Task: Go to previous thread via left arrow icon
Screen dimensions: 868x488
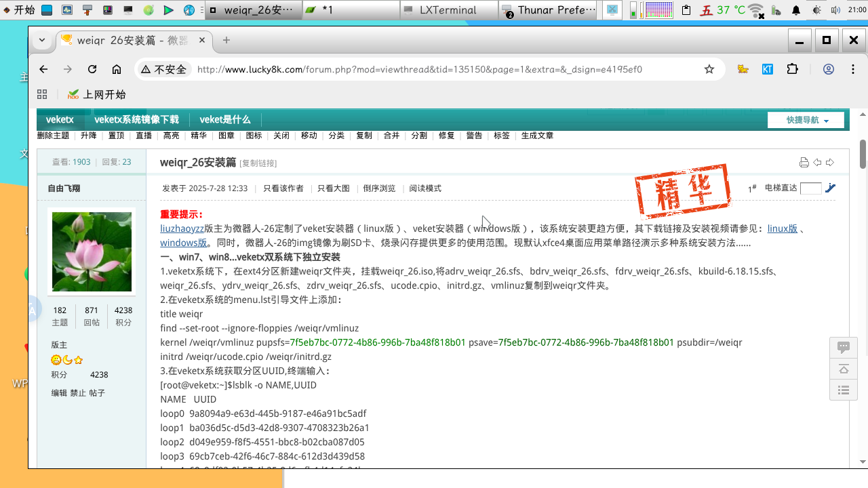Action: tap(818, 162)
